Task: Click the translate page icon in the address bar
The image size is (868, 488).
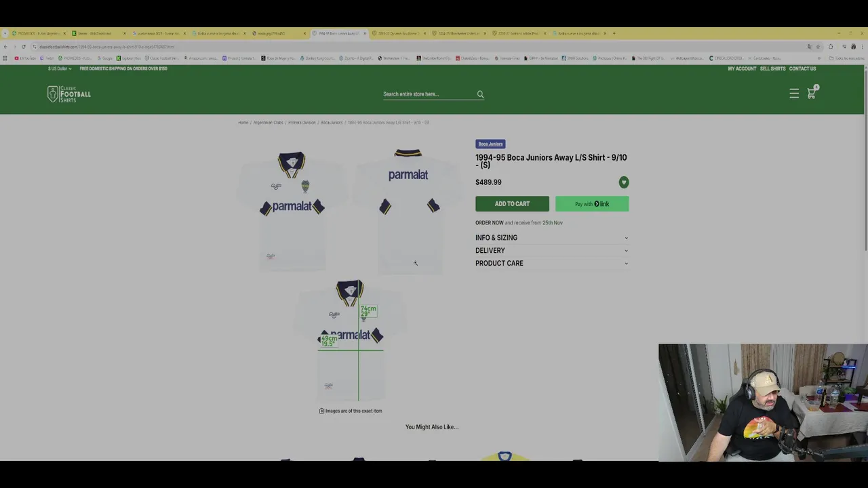Action: pos(809,47)
